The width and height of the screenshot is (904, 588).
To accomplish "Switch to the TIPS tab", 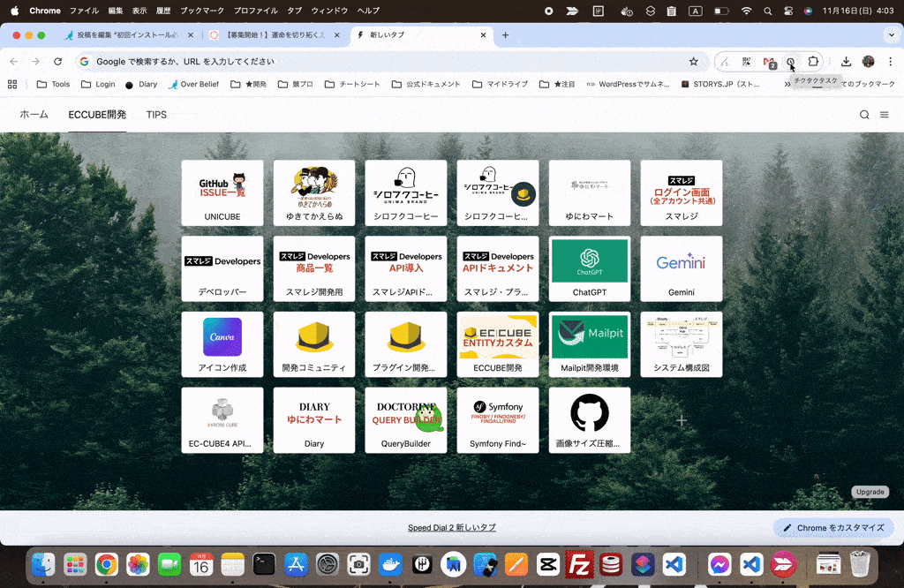I will [156, 115].
